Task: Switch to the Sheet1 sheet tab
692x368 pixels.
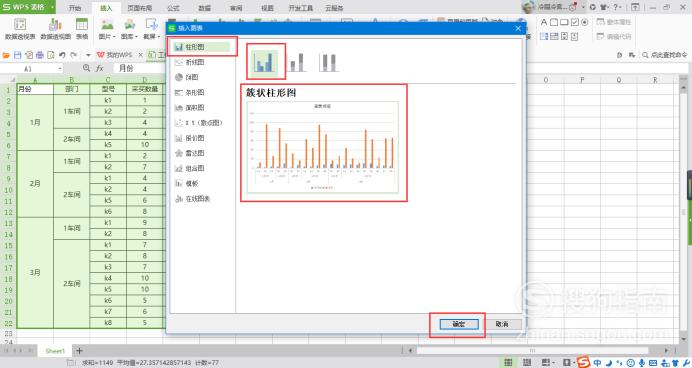Action: [55, 351]
